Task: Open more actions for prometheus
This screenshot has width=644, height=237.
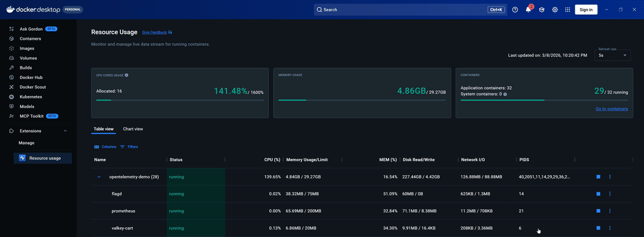Action: pos(610,211)
